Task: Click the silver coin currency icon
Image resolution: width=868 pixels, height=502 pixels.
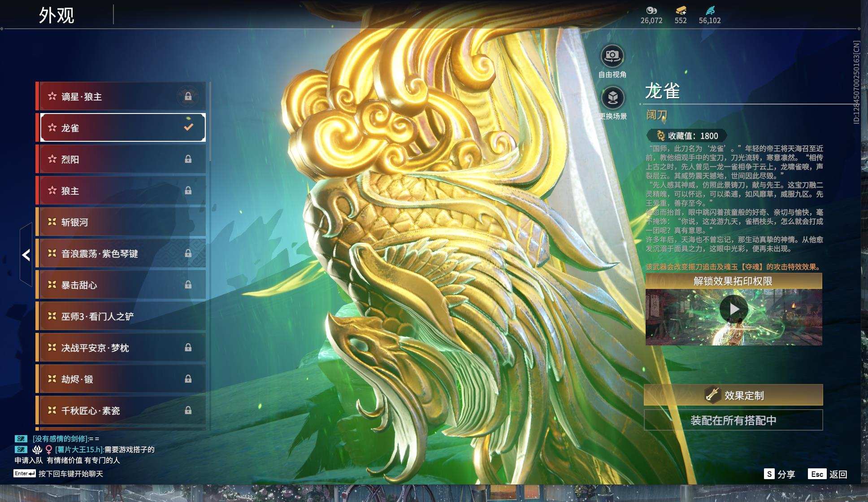Action: 651,10
